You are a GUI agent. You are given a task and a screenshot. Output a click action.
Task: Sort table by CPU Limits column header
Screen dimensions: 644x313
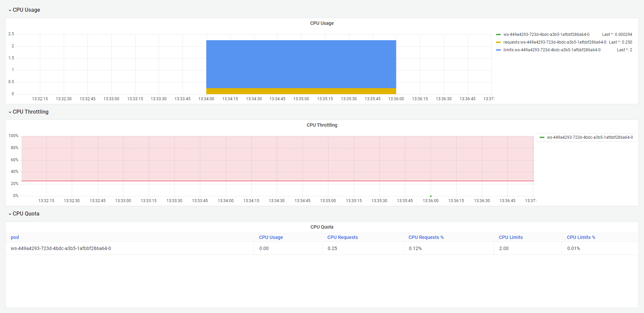511,237
